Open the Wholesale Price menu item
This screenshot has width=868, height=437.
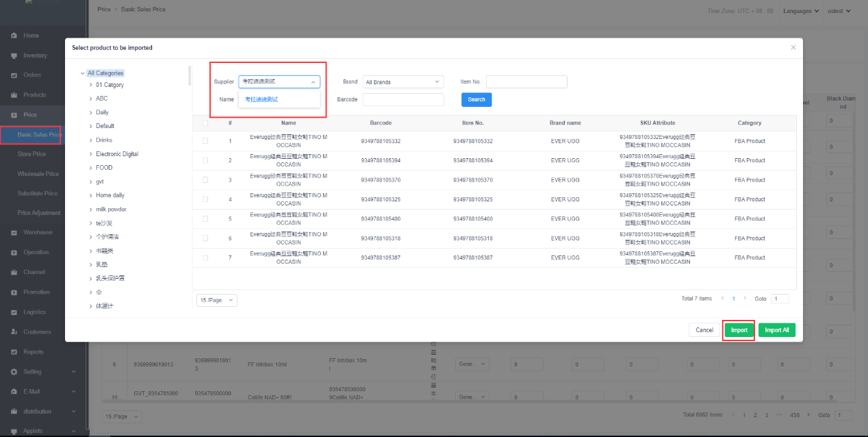38,174
